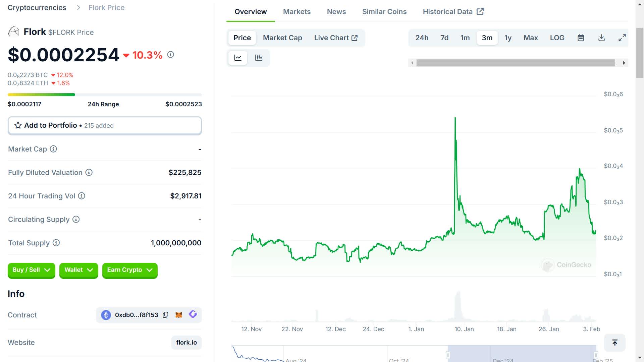Click the chart scrollbar right arrow

(624, 63)
